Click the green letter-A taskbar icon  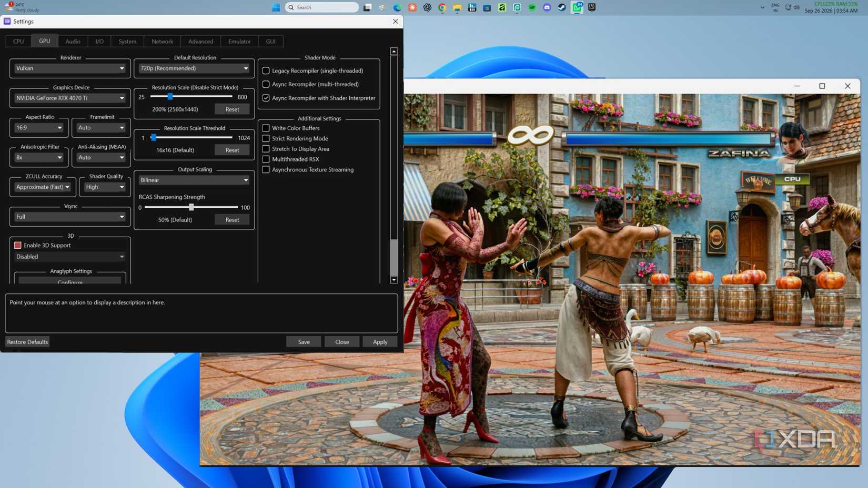(502, 7)
